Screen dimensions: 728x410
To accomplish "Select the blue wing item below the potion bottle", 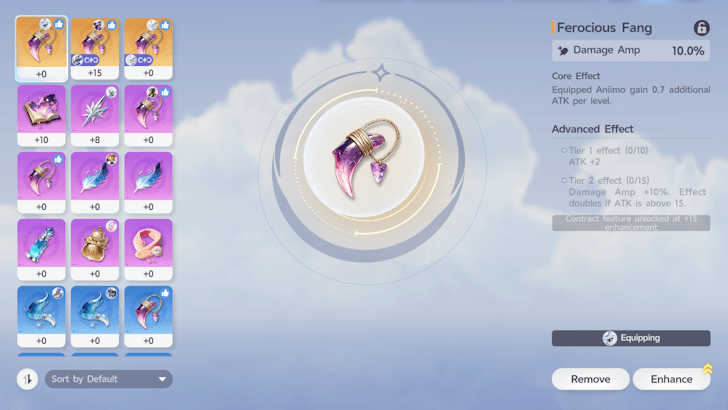I will click(x=41, y=316).
